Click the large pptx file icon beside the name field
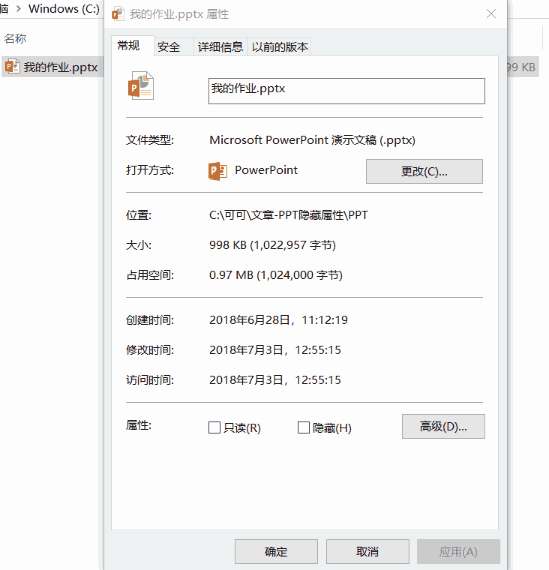 click(141, 86)
